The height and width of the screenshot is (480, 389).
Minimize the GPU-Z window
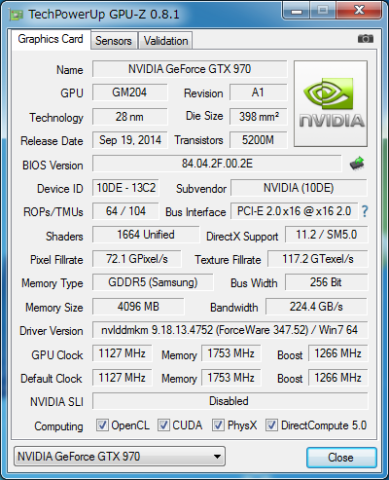(296, 11)
